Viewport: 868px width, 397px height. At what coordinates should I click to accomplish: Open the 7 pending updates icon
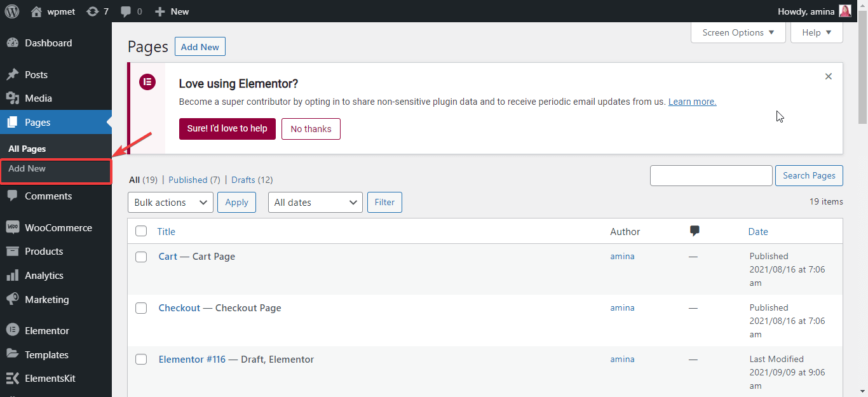pos(93,11)
